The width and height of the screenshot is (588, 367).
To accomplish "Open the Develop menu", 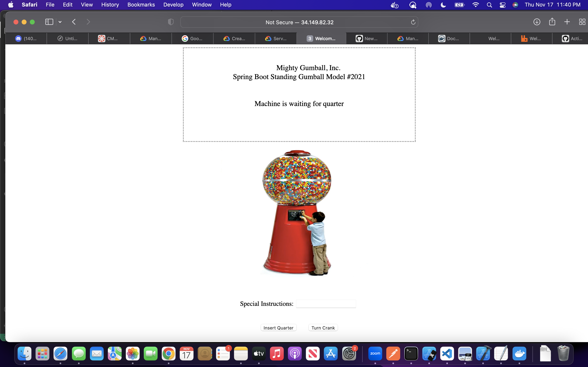I will 173,5.
